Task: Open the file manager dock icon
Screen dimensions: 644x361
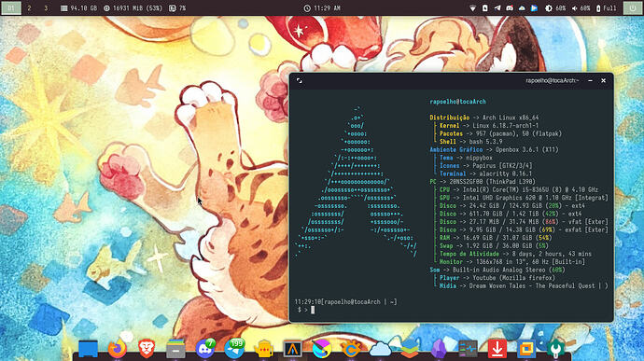Action: tap(175, 349)
